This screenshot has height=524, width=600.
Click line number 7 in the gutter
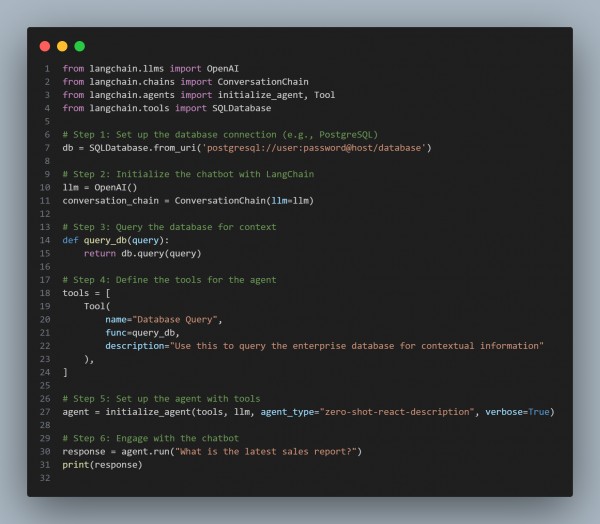click(47, 148)
